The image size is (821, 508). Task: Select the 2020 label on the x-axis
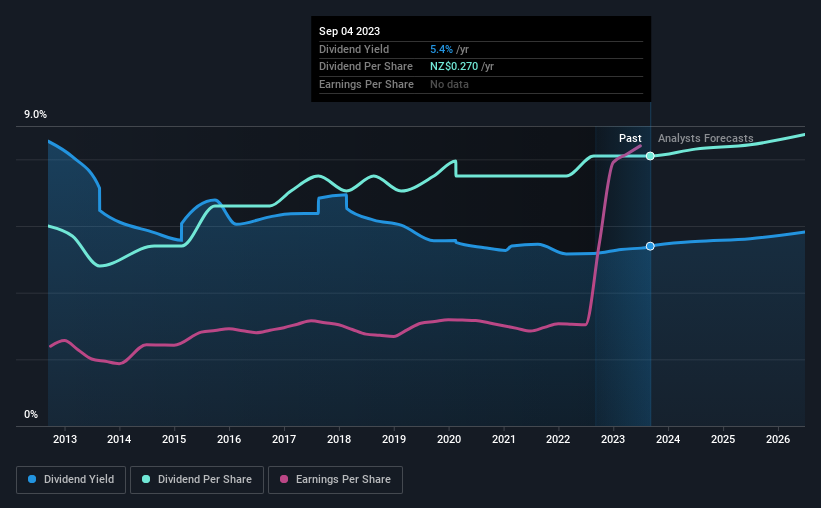(449, 439)
